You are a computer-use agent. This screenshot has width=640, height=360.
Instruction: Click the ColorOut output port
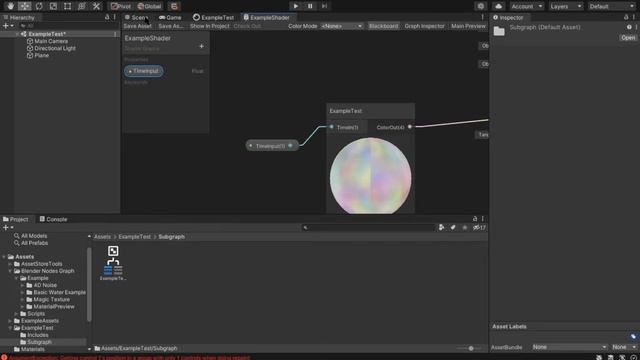pos(410,127)
